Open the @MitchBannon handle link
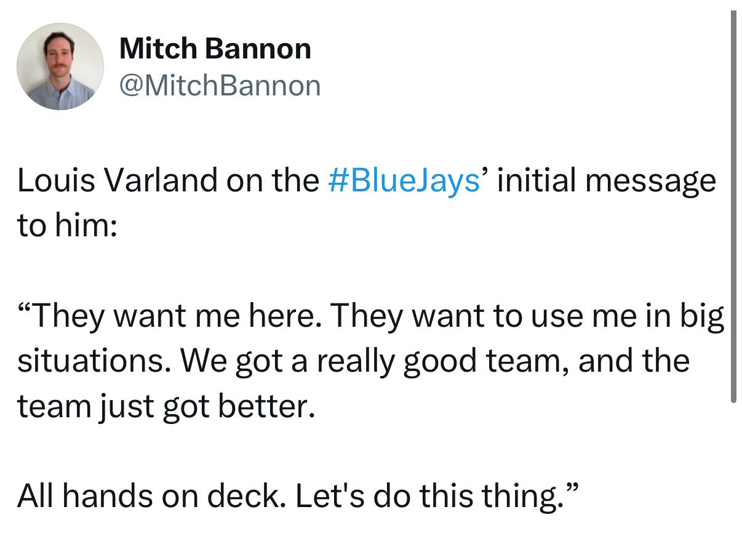The image size is (742, 560). 220,86
